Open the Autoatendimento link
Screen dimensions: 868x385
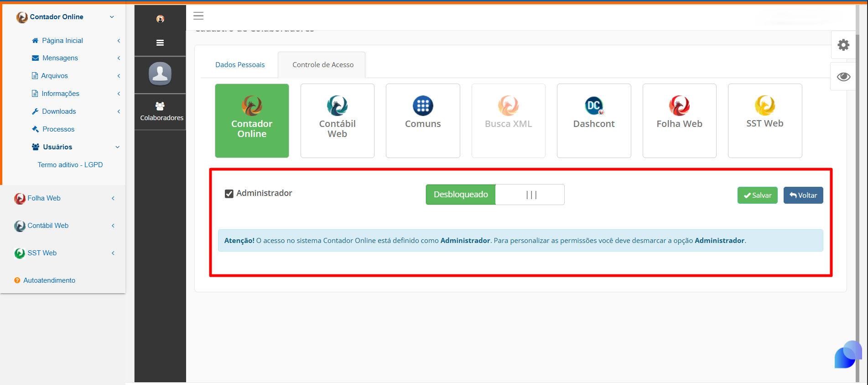(x=49, y=280)
